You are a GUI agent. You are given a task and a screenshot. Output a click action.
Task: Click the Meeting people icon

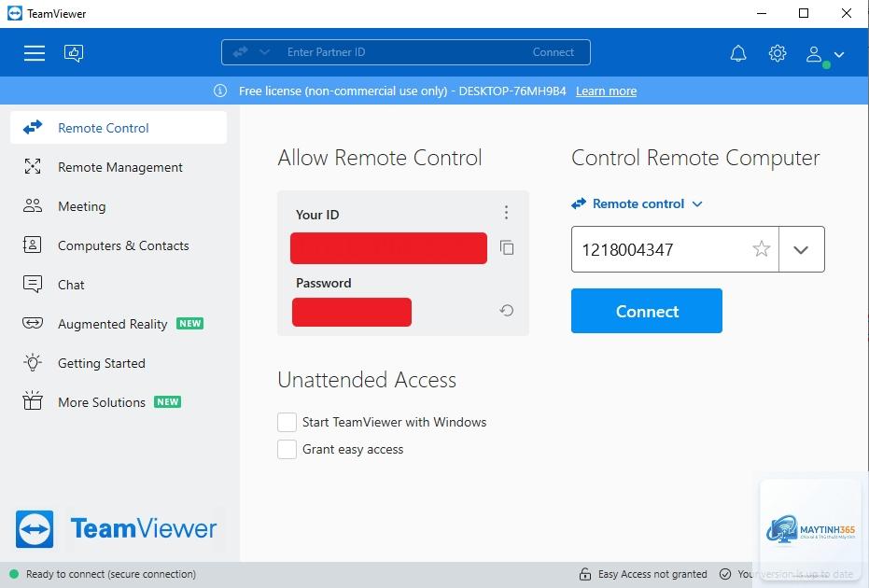33,205
